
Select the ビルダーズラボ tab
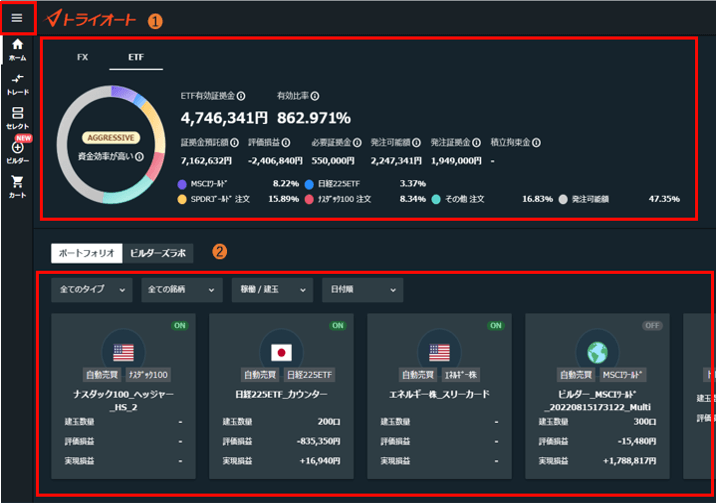tap(158, 253)
